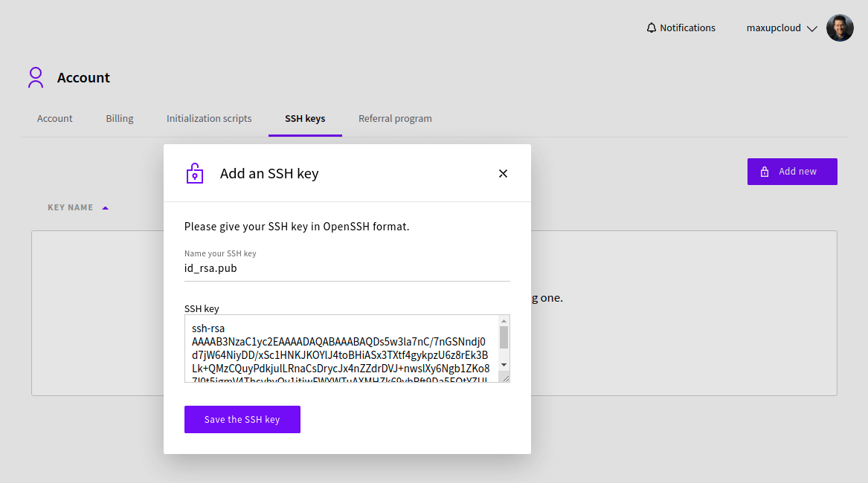
Task: Toggle sort order arrow next to Key Name
Action: [x=105, y=208]
